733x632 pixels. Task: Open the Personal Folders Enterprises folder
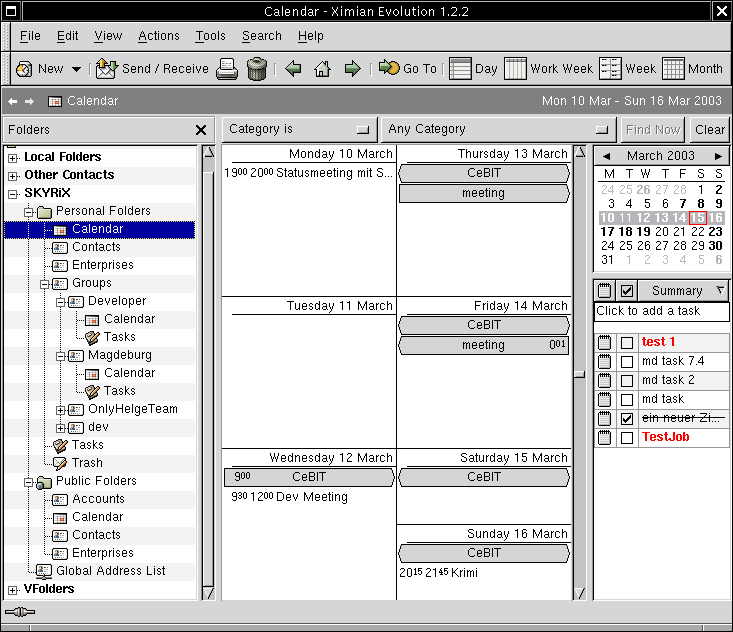[103, 265]
